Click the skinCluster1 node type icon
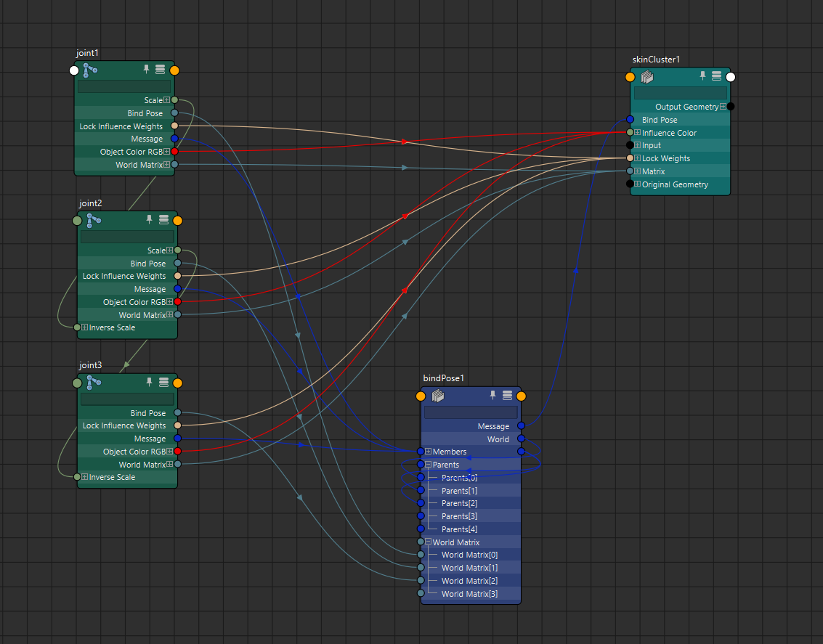The image size is (823, 644). [647, 76]
